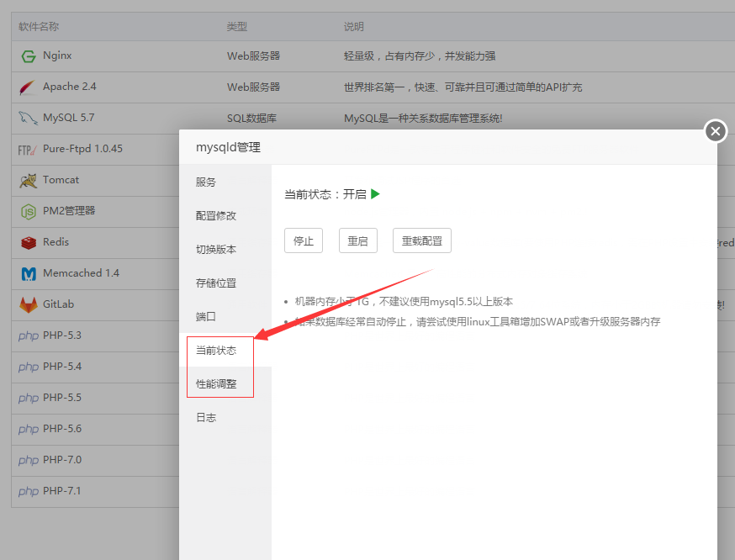Click the php icon beside PHP-5.3
This screenshot has width=735, height=560.
[x=29, y=336]
